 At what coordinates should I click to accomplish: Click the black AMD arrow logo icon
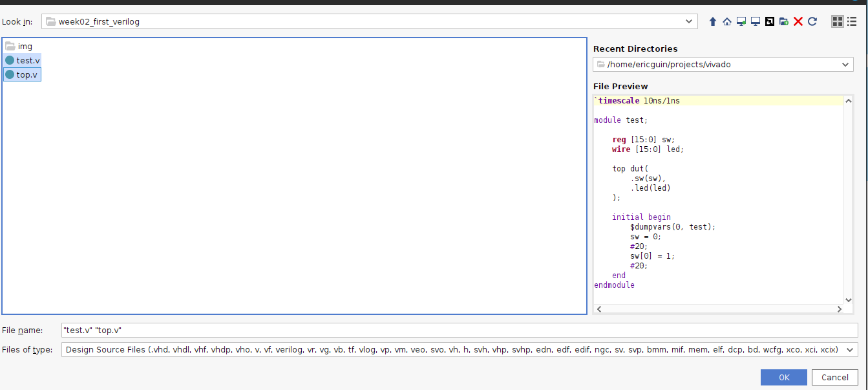[769, 21]
